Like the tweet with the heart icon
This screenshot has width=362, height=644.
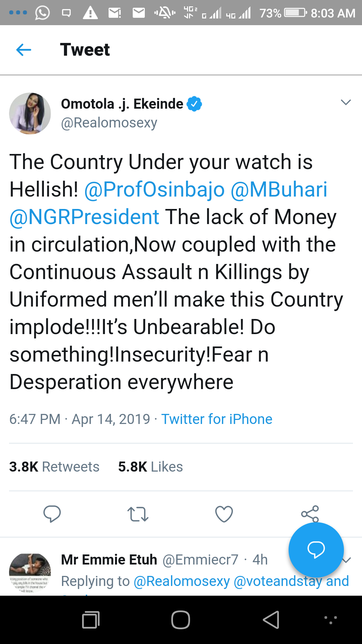pos(224,514)
